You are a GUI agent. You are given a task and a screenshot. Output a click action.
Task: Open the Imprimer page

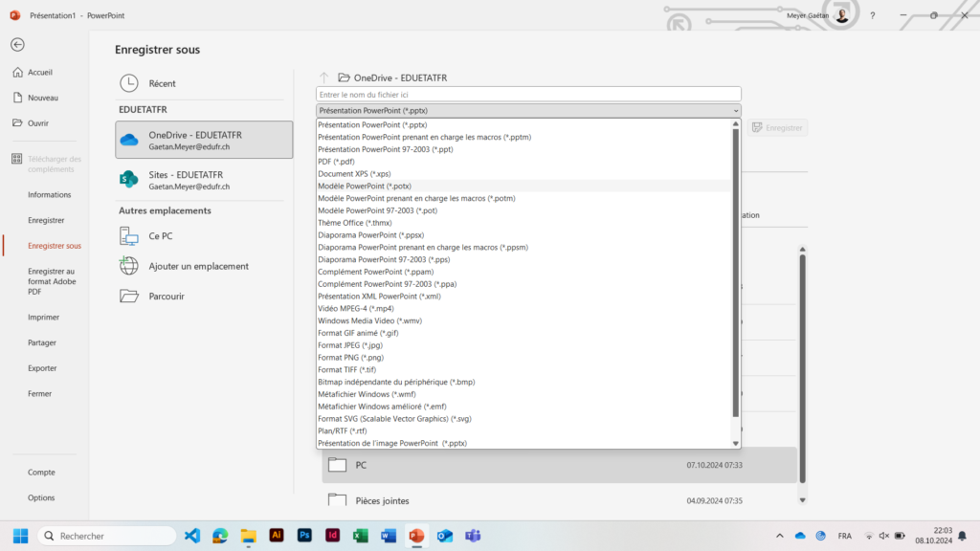click(43, 318)
